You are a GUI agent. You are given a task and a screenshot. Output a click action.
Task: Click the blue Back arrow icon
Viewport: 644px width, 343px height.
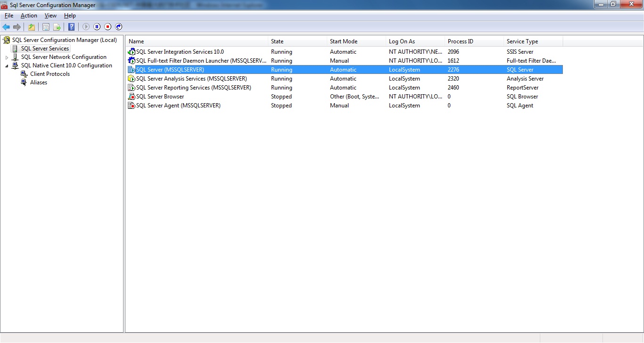click(6, 27)
